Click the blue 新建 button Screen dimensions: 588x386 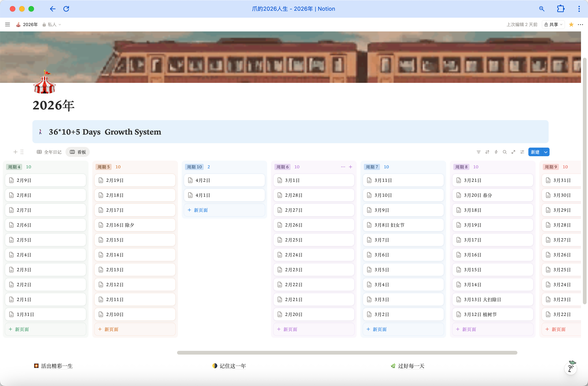[x=535, y=152]
